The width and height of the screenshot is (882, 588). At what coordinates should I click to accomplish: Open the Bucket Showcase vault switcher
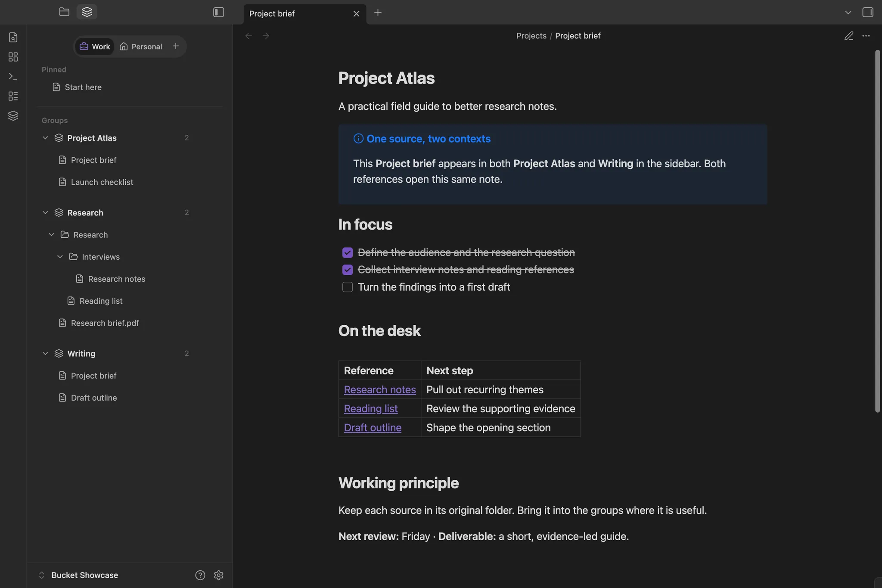(x=78, y=575)
